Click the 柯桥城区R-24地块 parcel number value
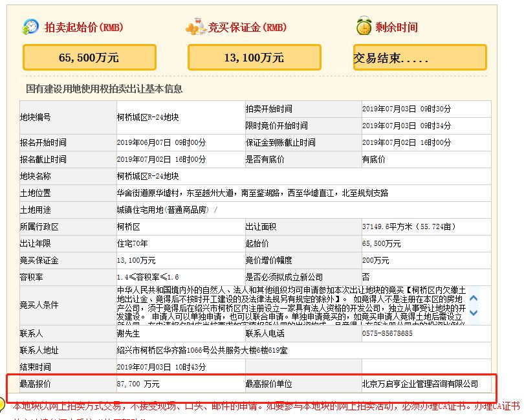The image size is (524, 420). pyautogui.click(x=147, y=117)
